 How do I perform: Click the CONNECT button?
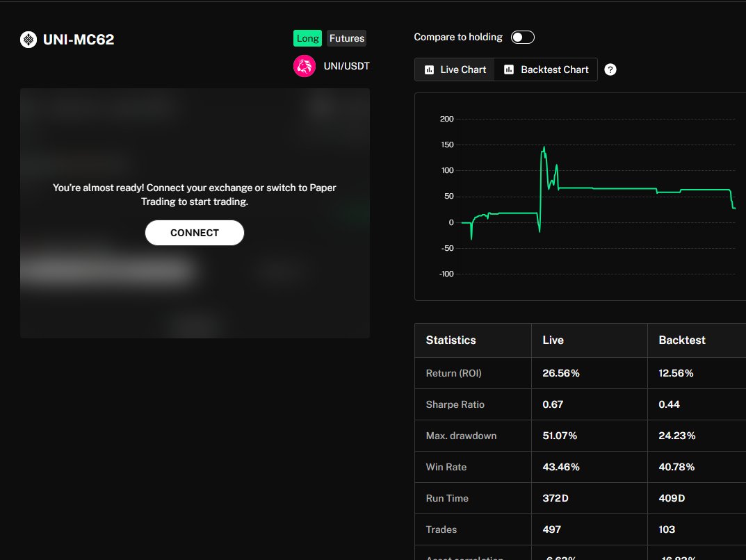point(195,233)
